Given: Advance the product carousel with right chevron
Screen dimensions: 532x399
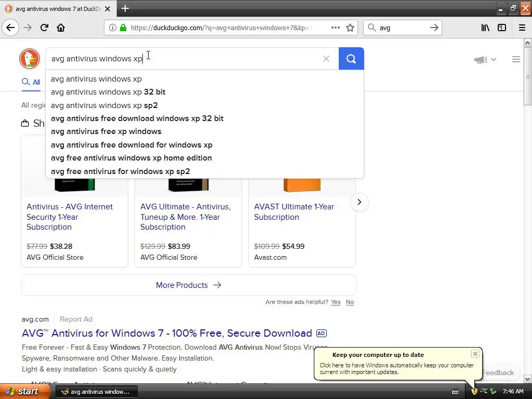Looking at the screenshot, I should click(360, 202).
